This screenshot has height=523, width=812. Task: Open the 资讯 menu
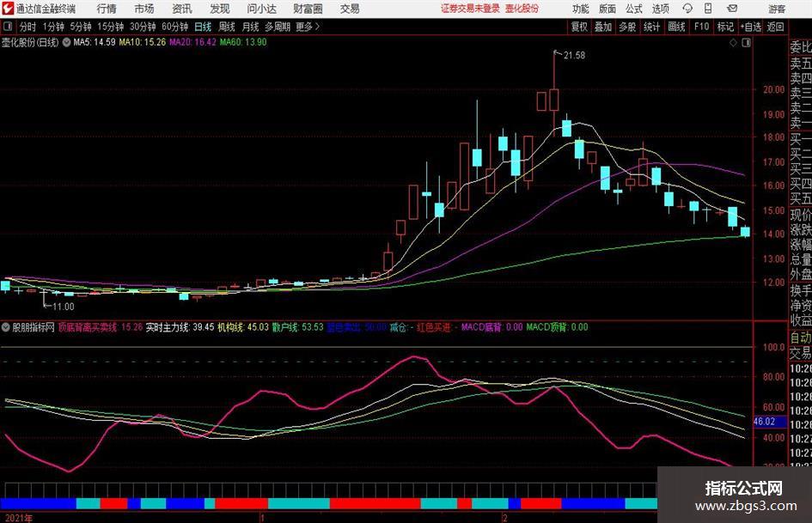coord(182,9)
